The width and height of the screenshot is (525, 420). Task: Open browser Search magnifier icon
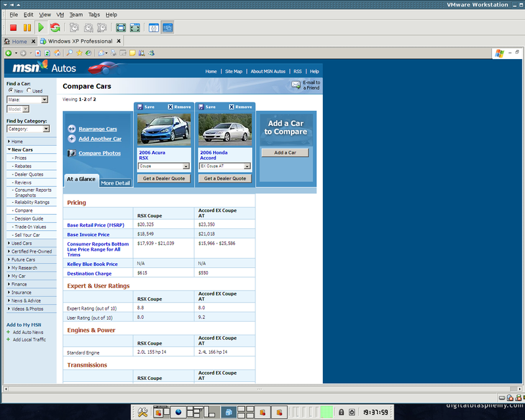(70, 53)
